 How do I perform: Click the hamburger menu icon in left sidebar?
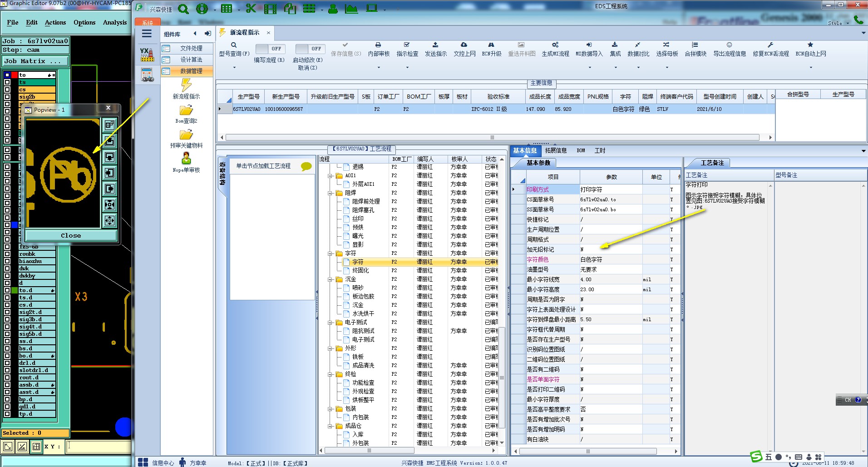click(147, 34)
